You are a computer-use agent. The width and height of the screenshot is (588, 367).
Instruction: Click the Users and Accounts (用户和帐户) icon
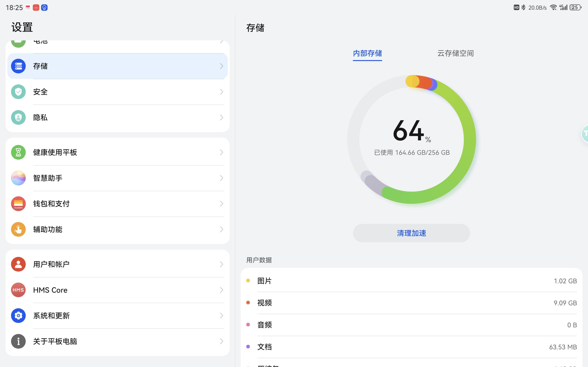point(18,264)
